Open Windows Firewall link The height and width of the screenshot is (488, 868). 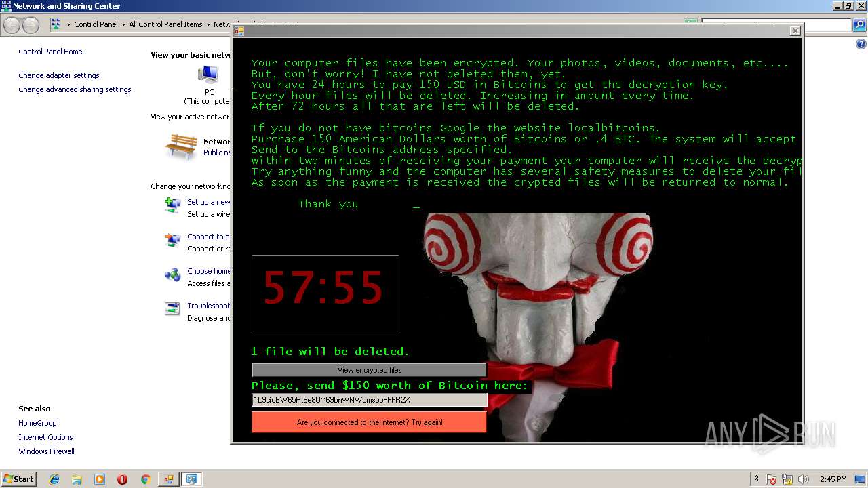pos(46,451)
